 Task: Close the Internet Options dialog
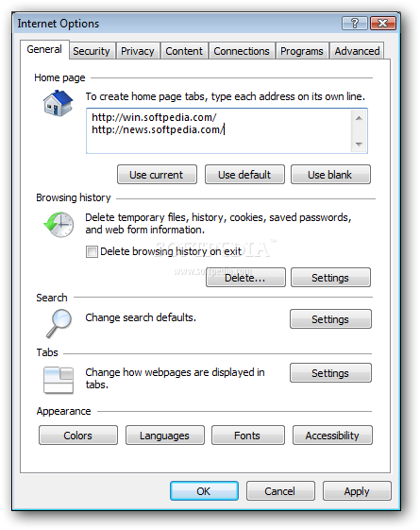tap(383, 24)
